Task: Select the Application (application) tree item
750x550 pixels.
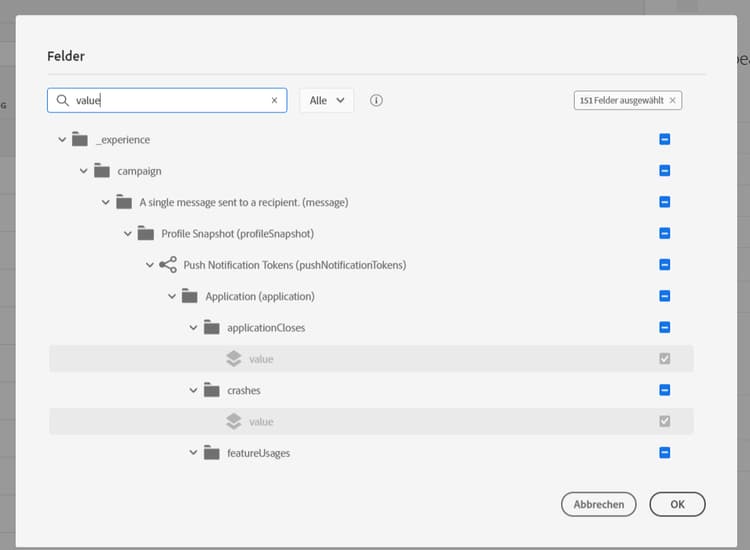Action: click(259, 297)
